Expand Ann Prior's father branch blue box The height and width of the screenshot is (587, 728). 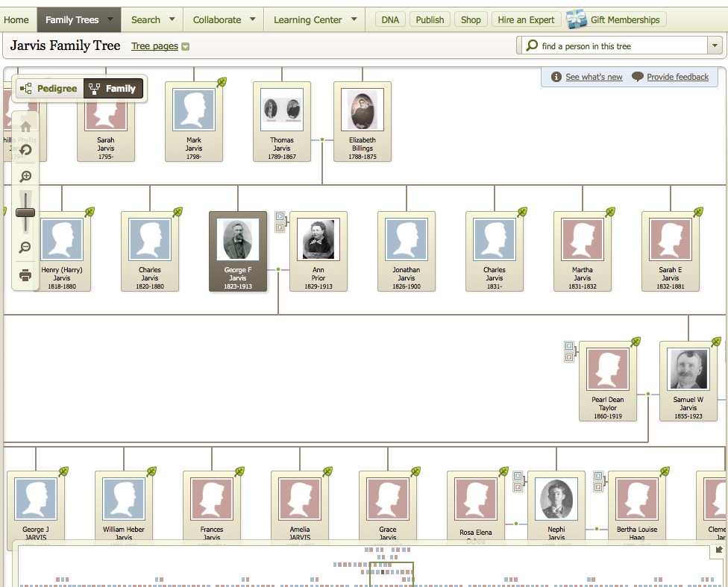[280, 216]
